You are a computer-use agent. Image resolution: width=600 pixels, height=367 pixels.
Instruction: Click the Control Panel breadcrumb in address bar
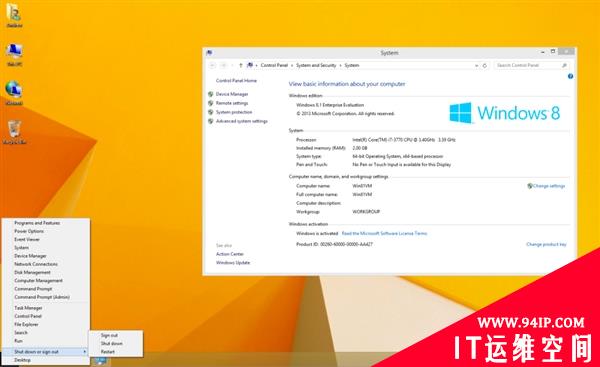274,65
